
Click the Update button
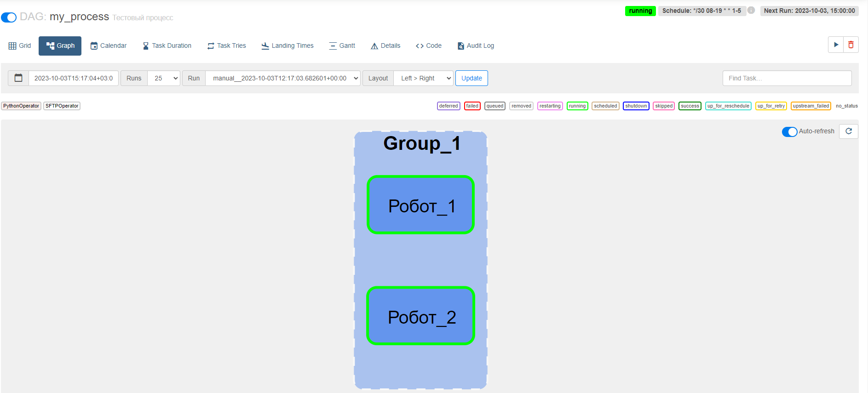(x=471, y=78)
